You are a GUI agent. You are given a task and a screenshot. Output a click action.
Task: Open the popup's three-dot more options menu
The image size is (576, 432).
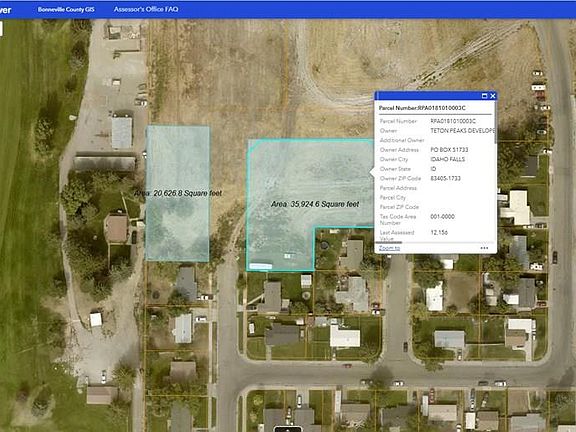[x=484, y=248]
